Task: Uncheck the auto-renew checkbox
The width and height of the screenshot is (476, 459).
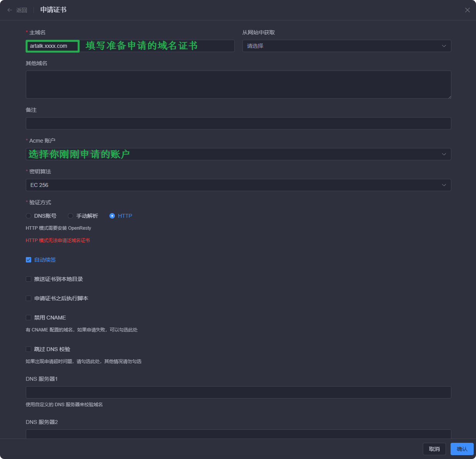Action: tap(29, 260)
